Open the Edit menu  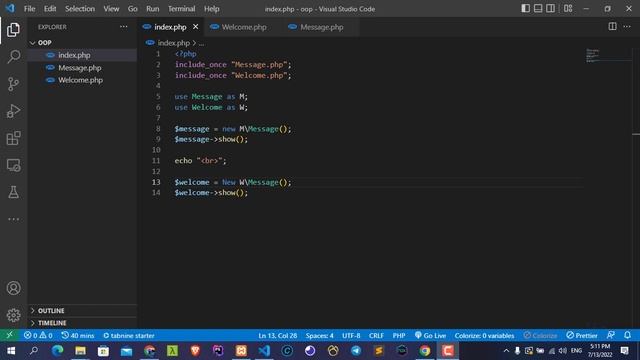[x=50, y=9]
